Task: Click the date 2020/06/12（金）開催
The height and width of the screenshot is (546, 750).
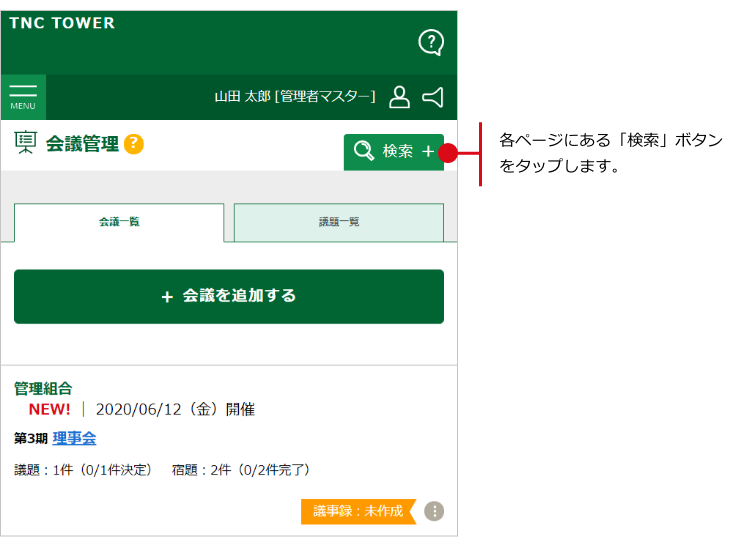Action: tap(175, 409)
